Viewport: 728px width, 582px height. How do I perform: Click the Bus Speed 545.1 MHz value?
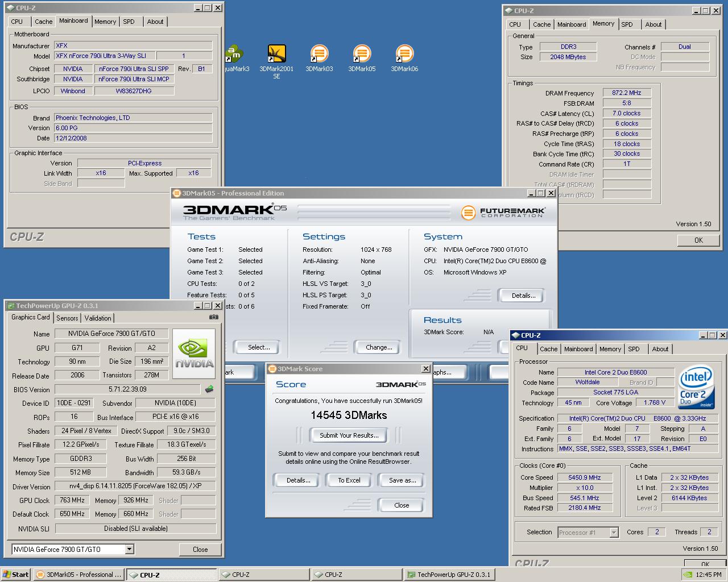point(585,498)
